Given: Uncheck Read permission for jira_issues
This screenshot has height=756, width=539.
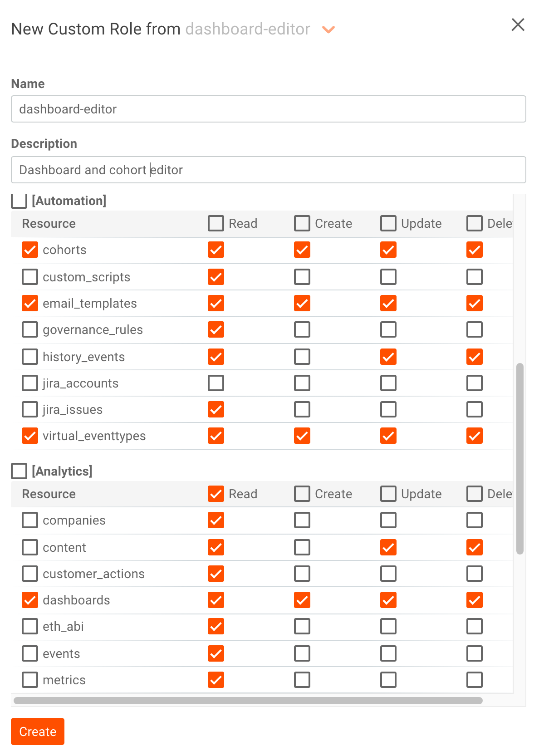Looking at the screenshot, I should pyautogui.click(x=216, y=409).
